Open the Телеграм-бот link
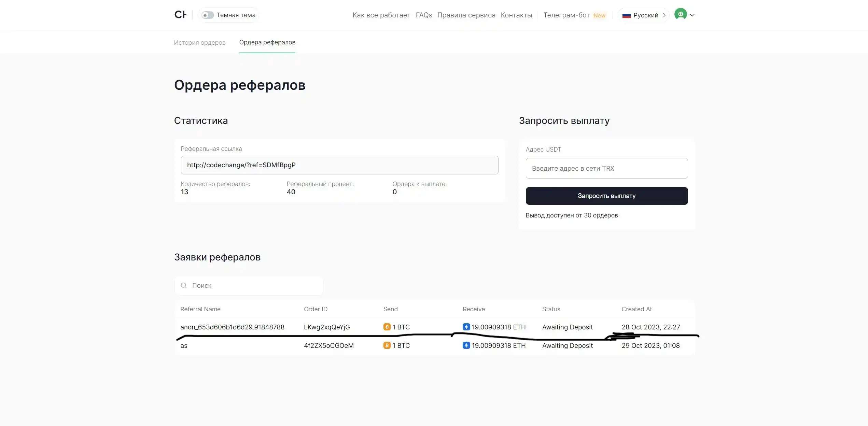Image resolution: width=868 pixels, height=426 pixels. 566,15
